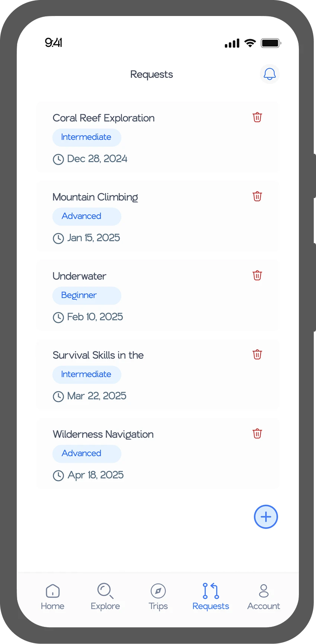Open the Wilderness Navigation request title
The width and height of the screenshot is (316, 644).
(103, 434)
